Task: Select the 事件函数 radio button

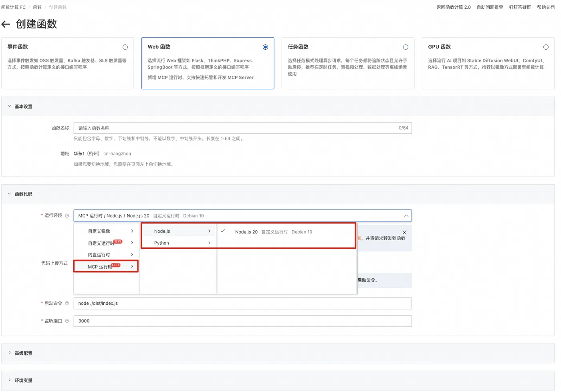Action: (x=125, y=47)
